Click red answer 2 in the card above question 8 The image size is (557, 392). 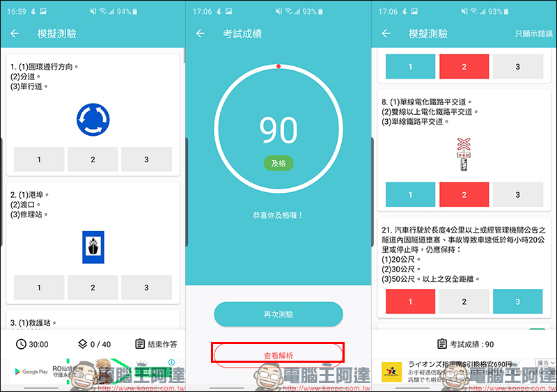coord(464,66)
